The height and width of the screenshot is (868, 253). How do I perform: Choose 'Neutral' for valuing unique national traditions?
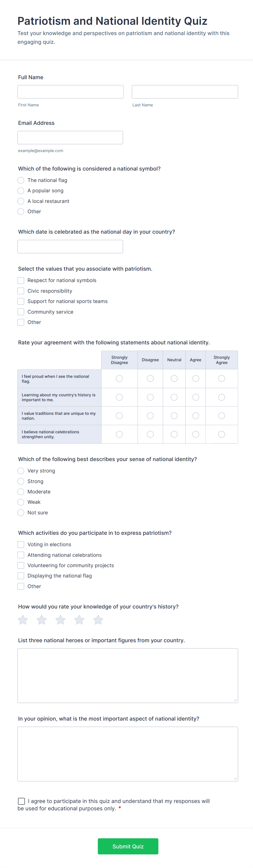174,415
